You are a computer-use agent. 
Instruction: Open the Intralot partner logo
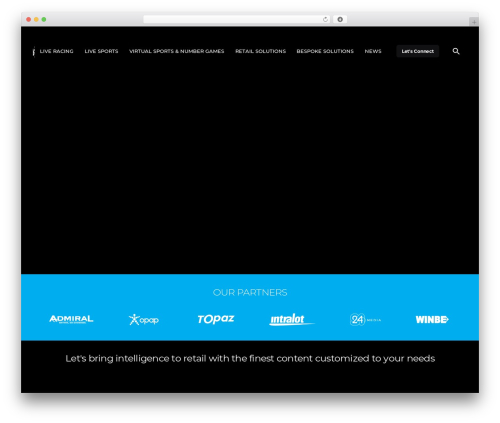(292, 319)
